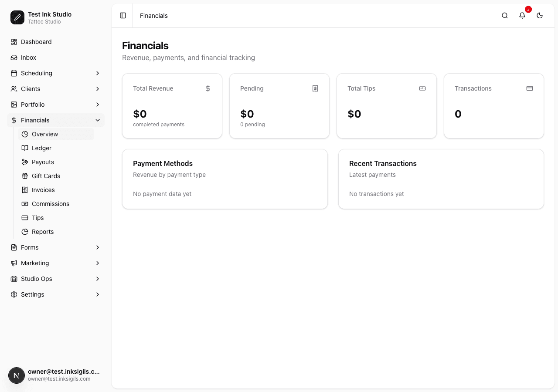Click the Tips banknote icon

(25, 218)
